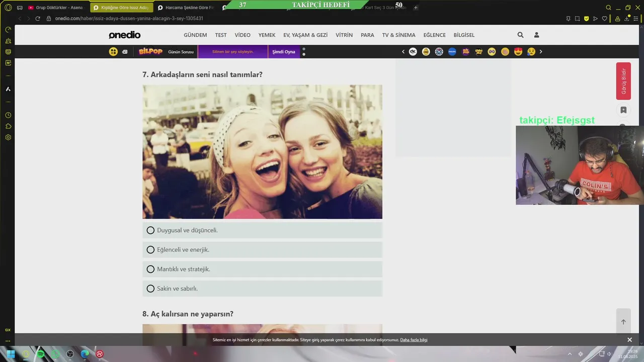Open the Easy Setup menu icon
The width and height of the screenshot is (644, 362).
(x=636, y=19)
